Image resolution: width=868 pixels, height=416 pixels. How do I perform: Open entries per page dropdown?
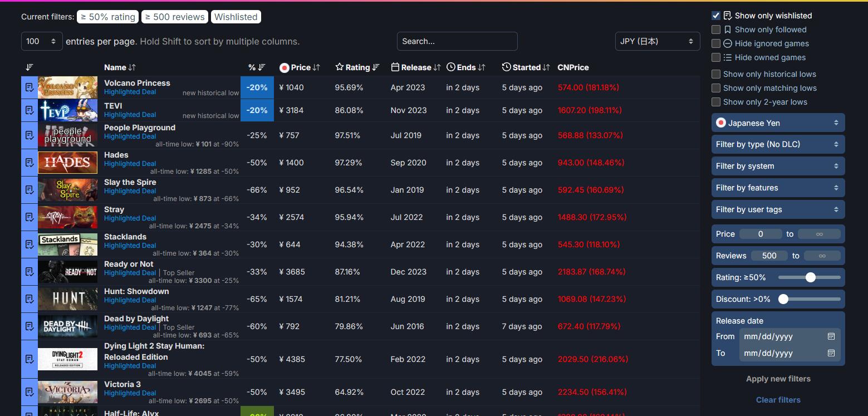[42, 41]
